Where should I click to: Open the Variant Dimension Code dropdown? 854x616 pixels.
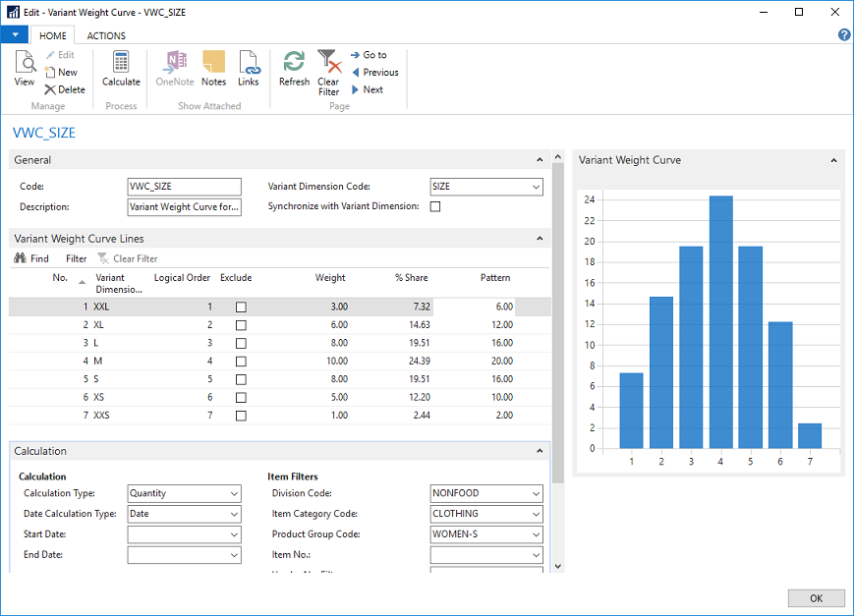pos(536,187)
